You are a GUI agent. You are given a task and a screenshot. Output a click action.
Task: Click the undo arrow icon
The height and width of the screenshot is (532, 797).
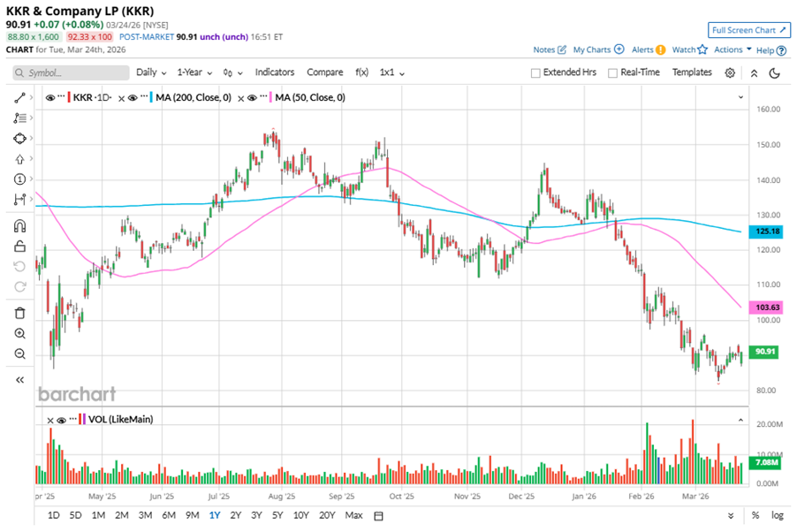pyautogui.click(x=19, y=267)
